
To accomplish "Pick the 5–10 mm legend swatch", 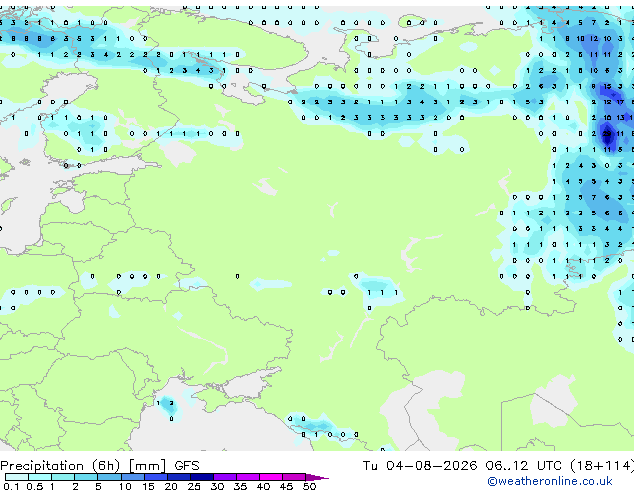I will click(109, 477).
